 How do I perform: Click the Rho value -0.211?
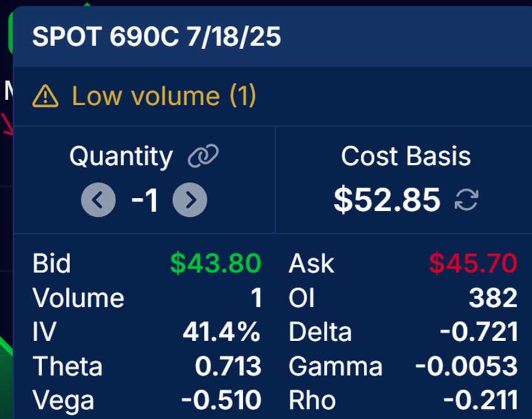[480, 400]
